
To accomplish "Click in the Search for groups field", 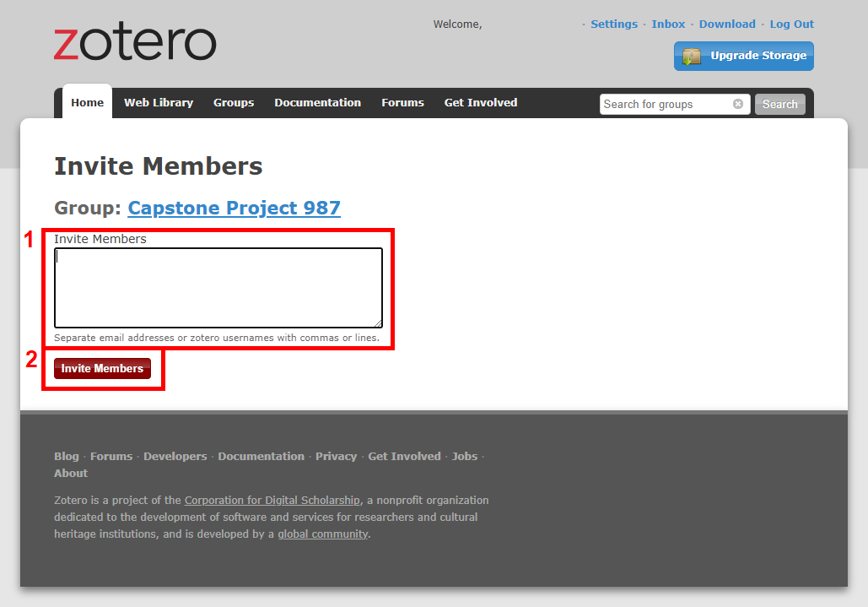I will [665, 104].
